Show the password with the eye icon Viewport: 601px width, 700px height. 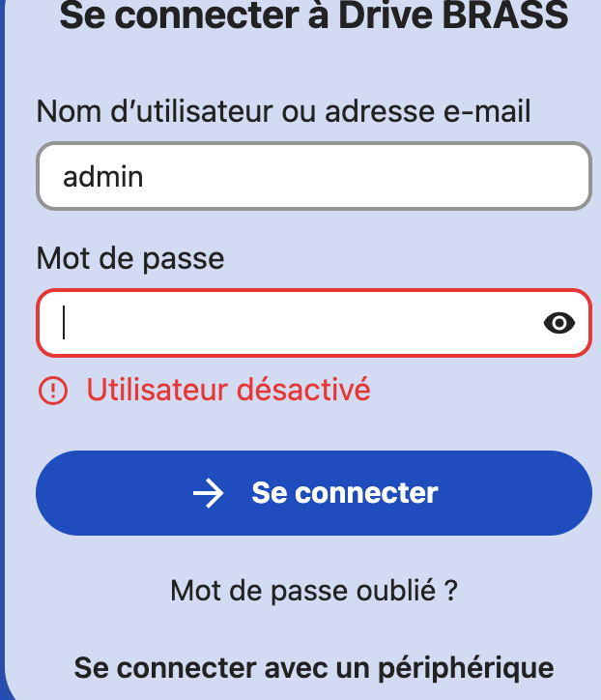coord(559,323)
